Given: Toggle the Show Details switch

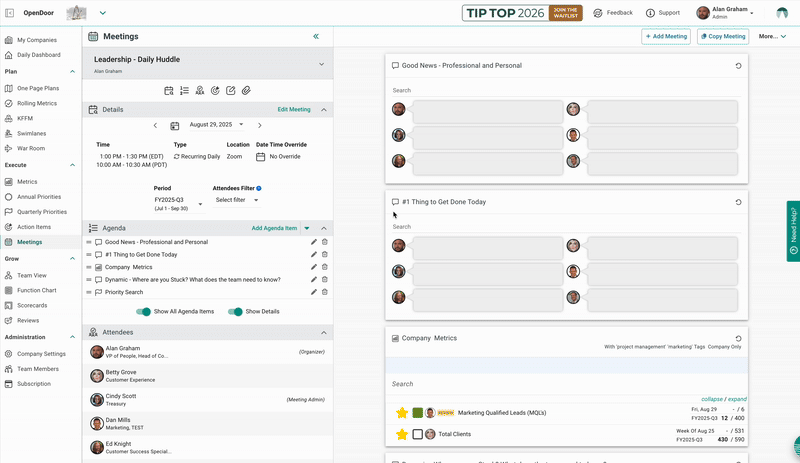Looking at the screenshot, I should (x=235, y=311).
